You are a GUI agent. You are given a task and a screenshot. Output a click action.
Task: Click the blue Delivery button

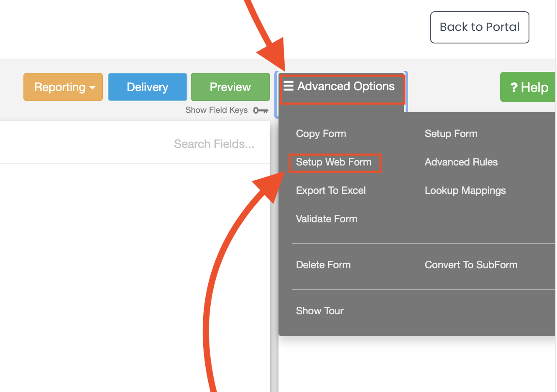pos(147,87)
